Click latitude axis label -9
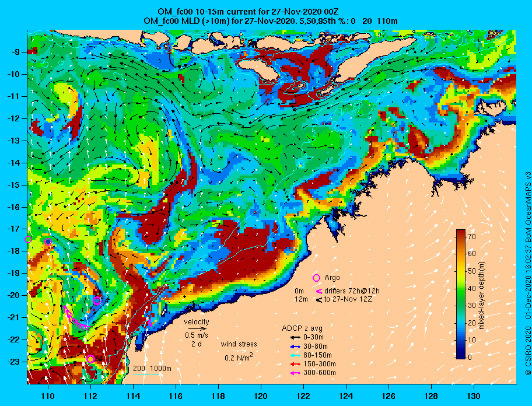532x406 pixels. tap(16, 52)
